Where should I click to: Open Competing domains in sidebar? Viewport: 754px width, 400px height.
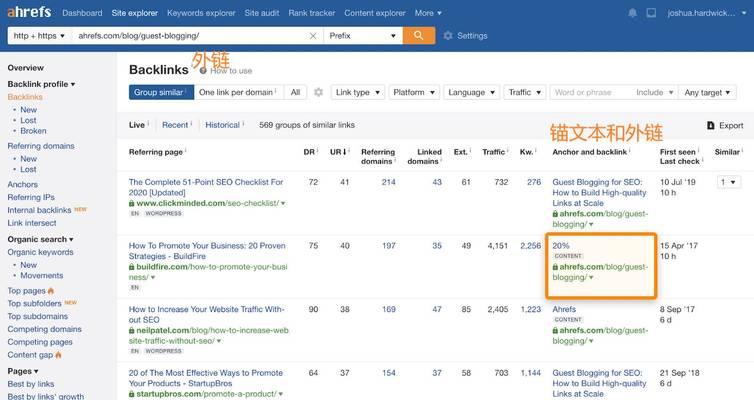tap(44, 329)
